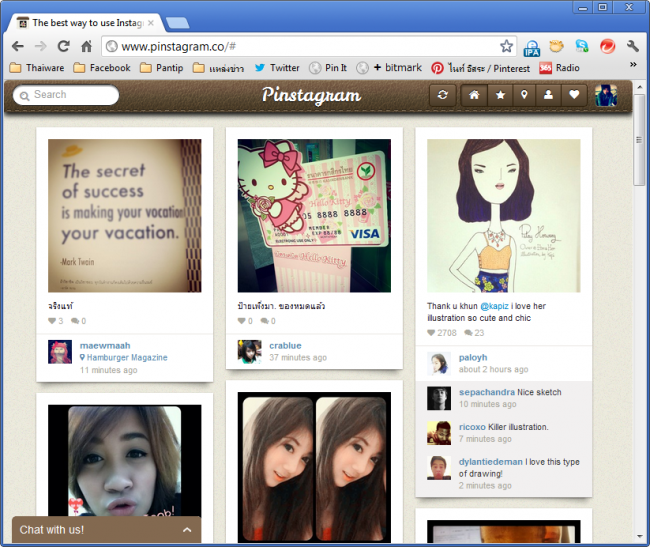Open the Pantip bookmark folder
The width and height of the screenshot is (650, 547).
162,68
